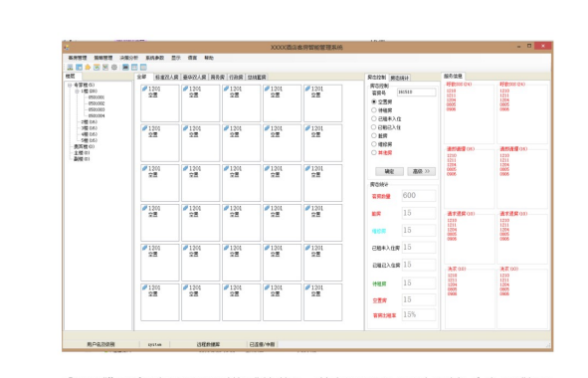Image resolution: width=588 pixels, height=378 pixels.
Task: Select the red 其他房 radio option
Action: 374,152
